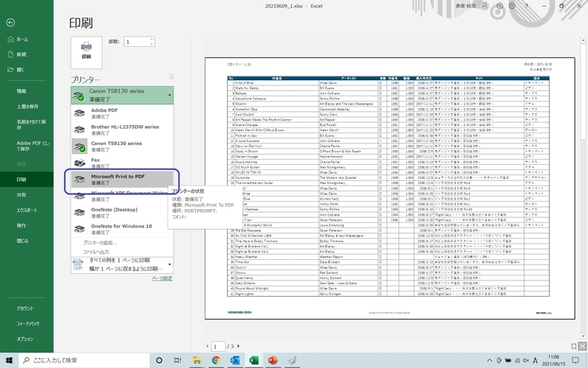The height and width of the screenshot is (368, 588).
Task: Select Adobe PDF printer
Action: coord(122,113)
